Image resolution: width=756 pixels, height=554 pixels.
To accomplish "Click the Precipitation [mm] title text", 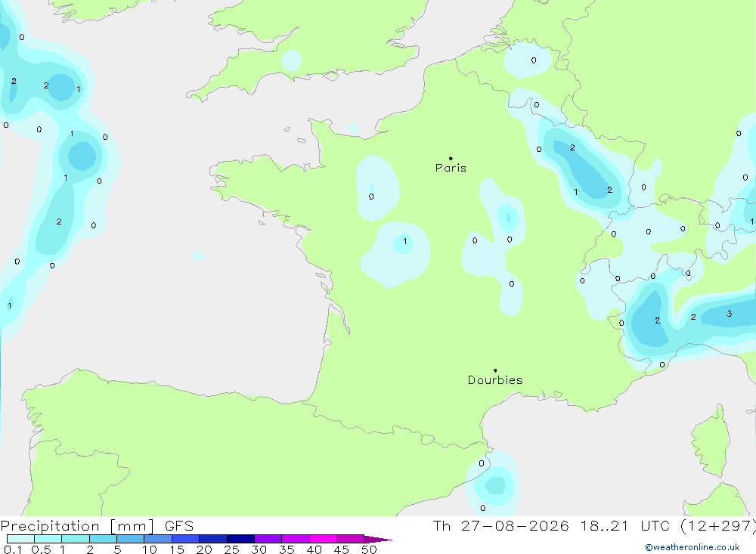I will tap(77, 526).
